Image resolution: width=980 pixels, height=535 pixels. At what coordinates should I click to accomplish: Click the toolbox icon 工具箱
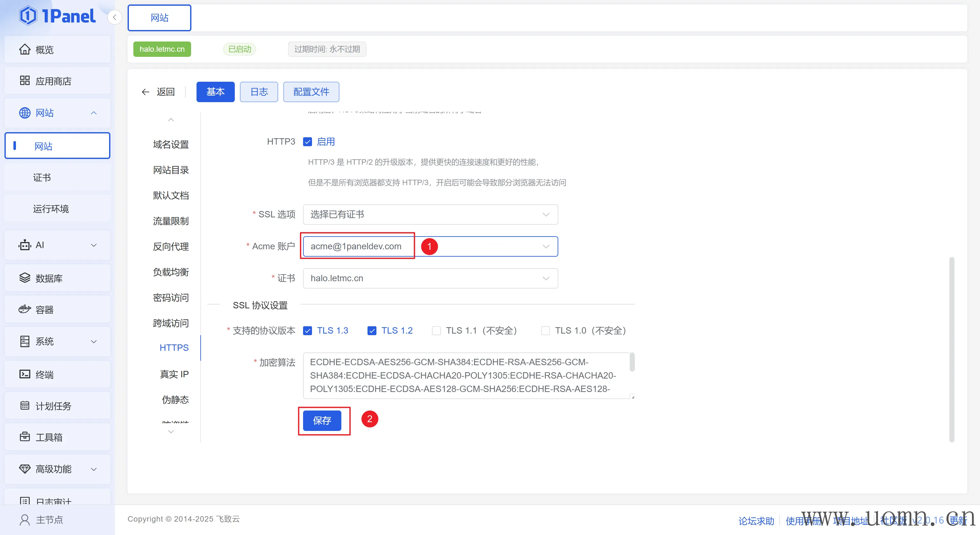pos(25,437)
